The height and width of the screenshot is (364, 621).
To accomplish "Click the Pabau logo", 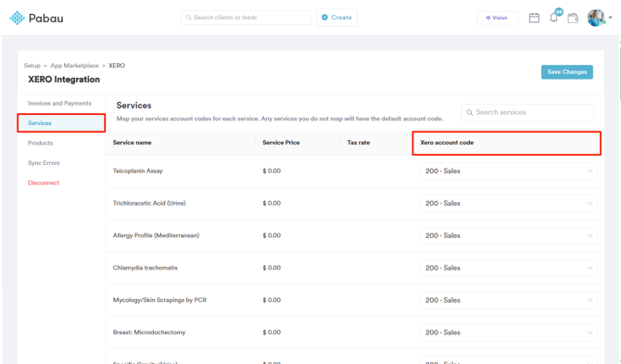I will coord(36,19).
